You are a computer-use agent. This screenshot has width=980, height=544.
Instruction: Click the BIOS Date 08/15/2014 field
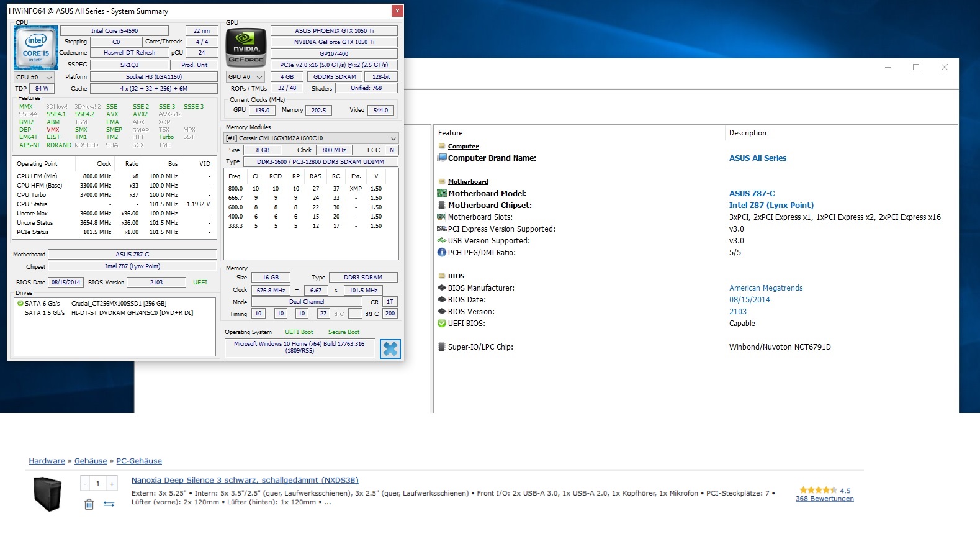(x=66, y=282)
